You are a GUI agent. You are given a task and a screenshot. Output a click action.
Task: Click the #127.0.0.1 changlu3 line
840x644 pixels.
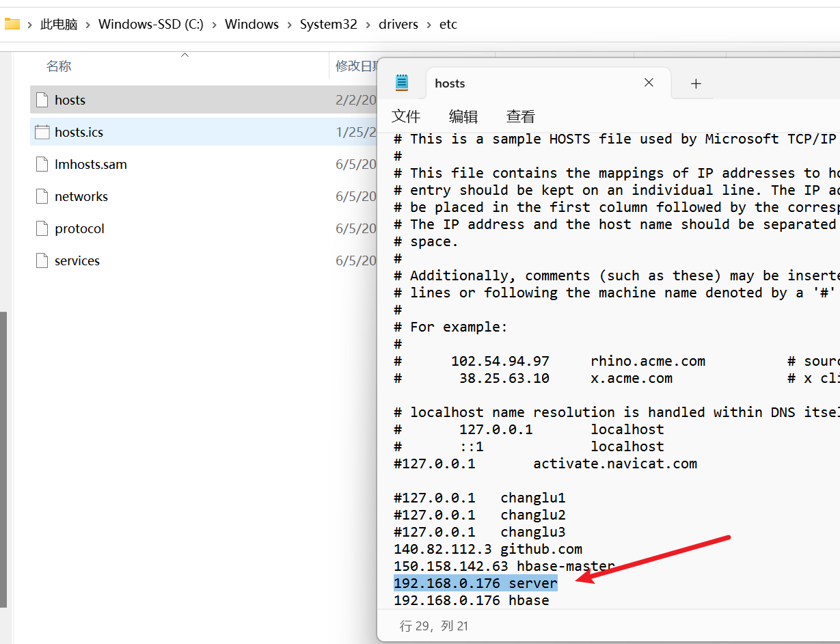480,532
